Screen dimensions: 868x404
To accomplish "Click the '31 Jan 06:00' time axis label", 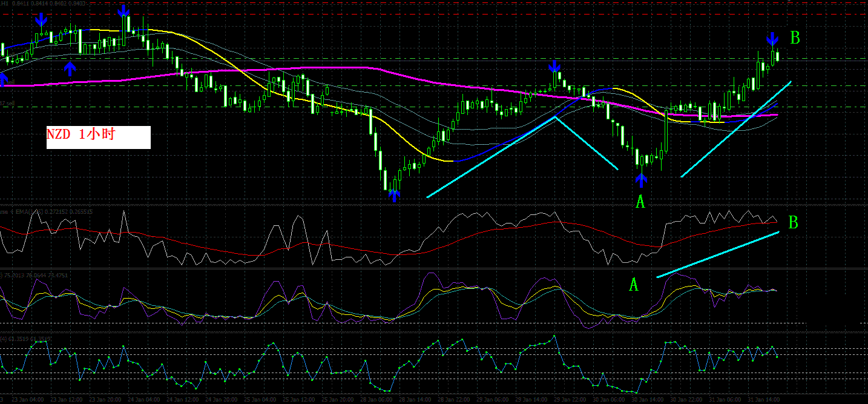I will tap(725, 399).
